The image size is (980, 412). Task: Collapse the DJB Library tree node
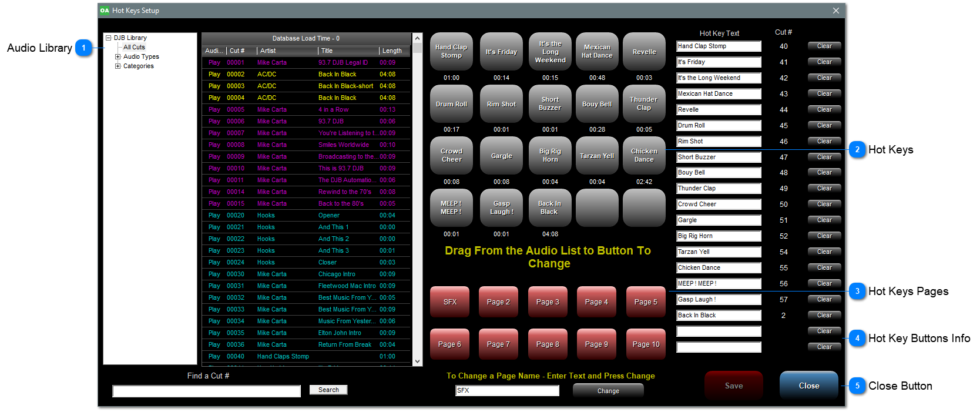(x=108, y=38)
